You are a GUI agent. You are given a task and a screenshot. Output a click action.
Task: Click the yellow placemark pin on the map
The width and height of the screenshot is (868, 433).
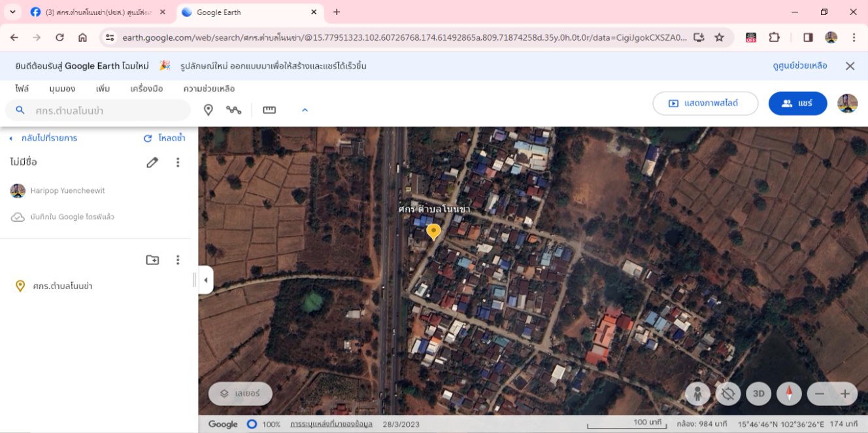tap(433, 232)
